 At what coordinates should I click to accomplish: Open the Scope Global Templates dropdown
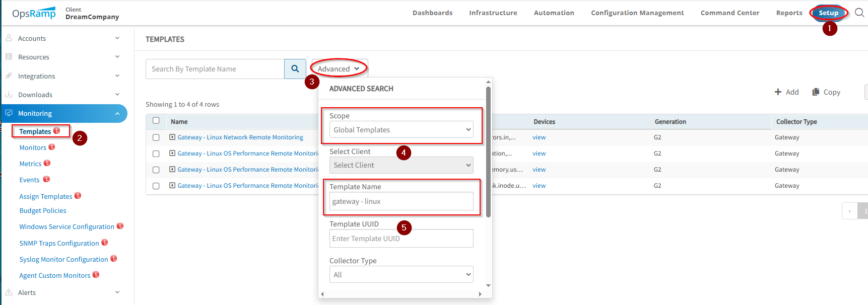pyautogui.click(x=401, y=129)
